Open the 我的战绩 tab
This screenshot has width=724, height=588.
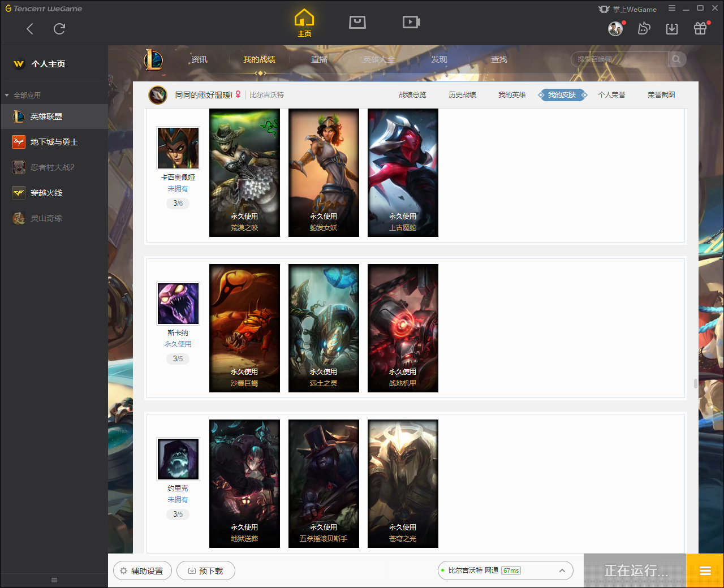click(259, 59)
